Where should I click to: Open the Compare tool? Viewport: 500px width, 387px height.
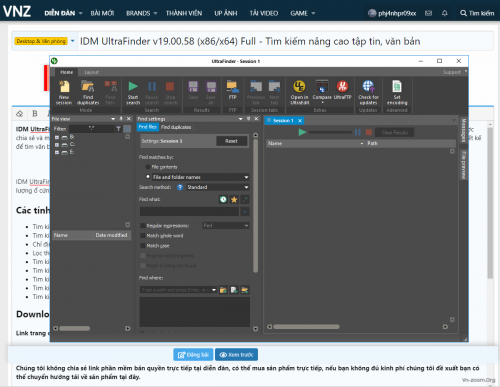pos(322,91)
